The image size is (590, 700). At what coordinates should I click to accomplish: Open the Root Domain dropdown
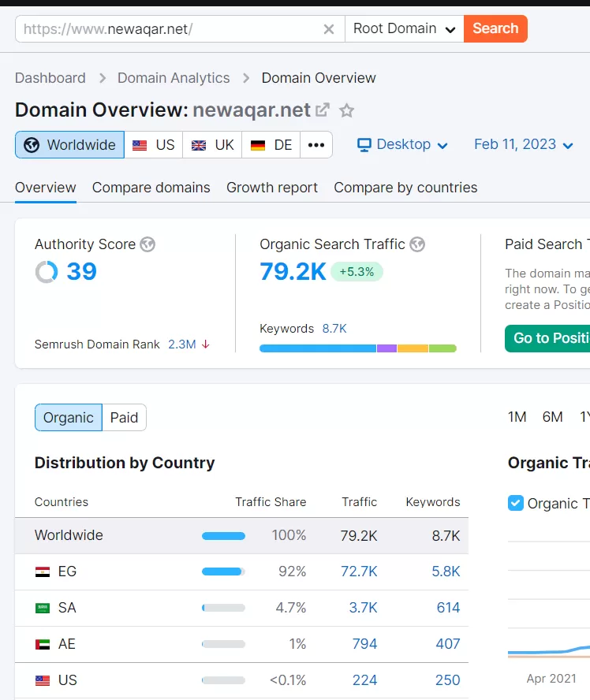(x=404, y=28)
